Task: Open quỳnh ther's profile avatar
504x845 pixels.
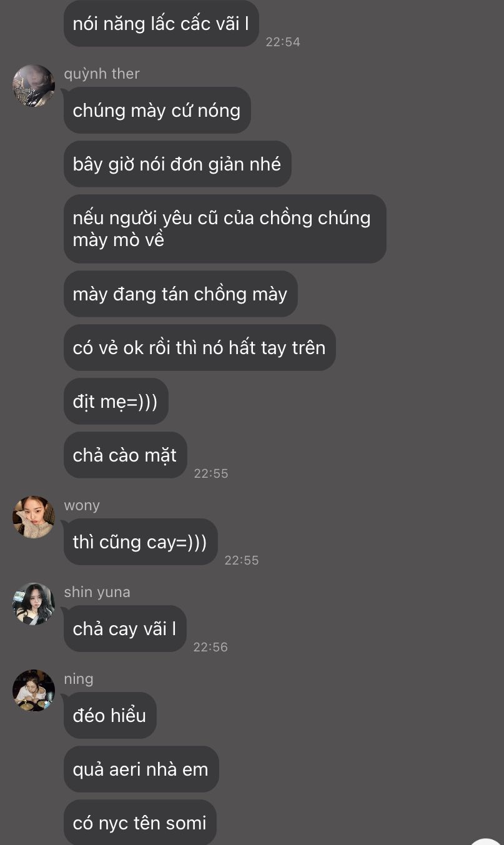Action: pyautogui.click(x=34, y=86)
